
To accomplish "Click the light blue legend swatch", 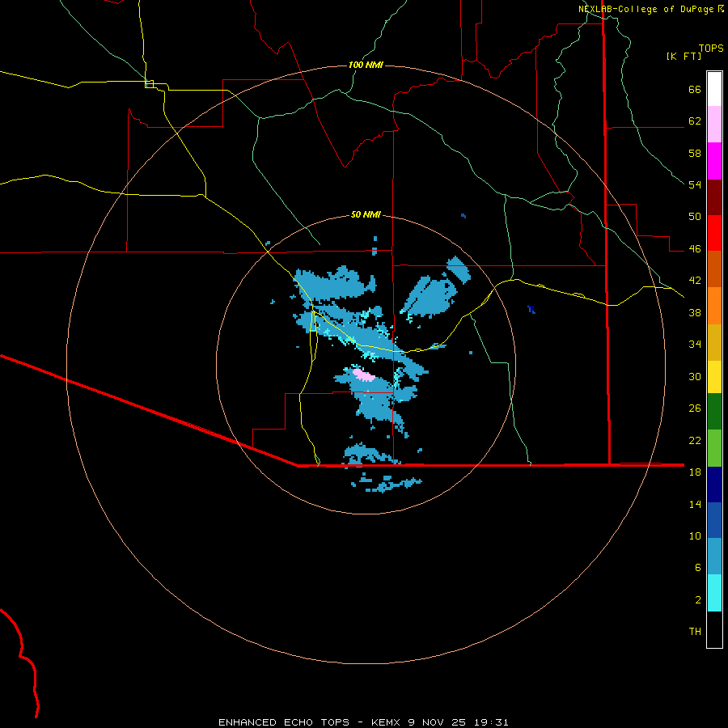I will click(714, 557).
